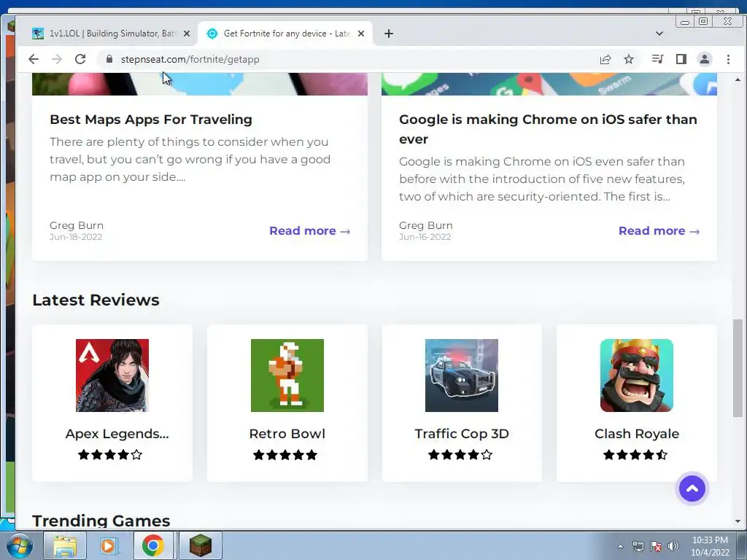Open the Chrome profile avatar
The width and height of the screenshot is (747, 560).
tap(705, 59)
